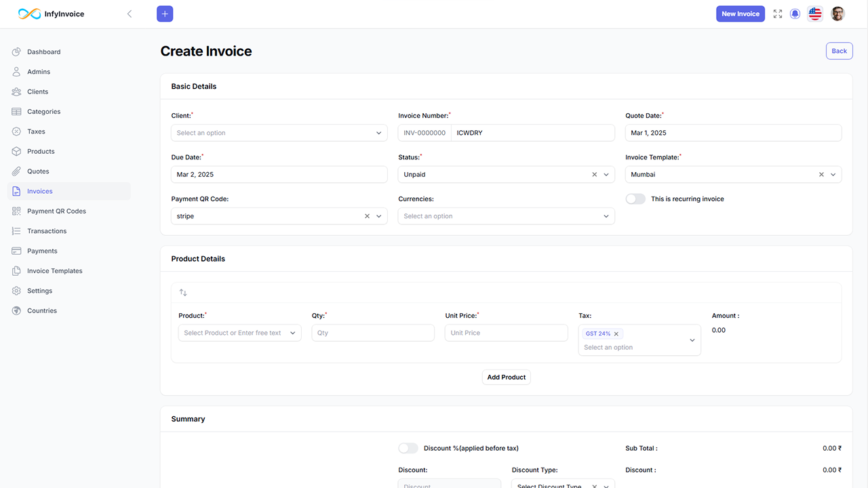Screen dimensions: 868x488
Task: Open the Client selection dropdown
Action: pyautogui.click(x=279, y=132)
